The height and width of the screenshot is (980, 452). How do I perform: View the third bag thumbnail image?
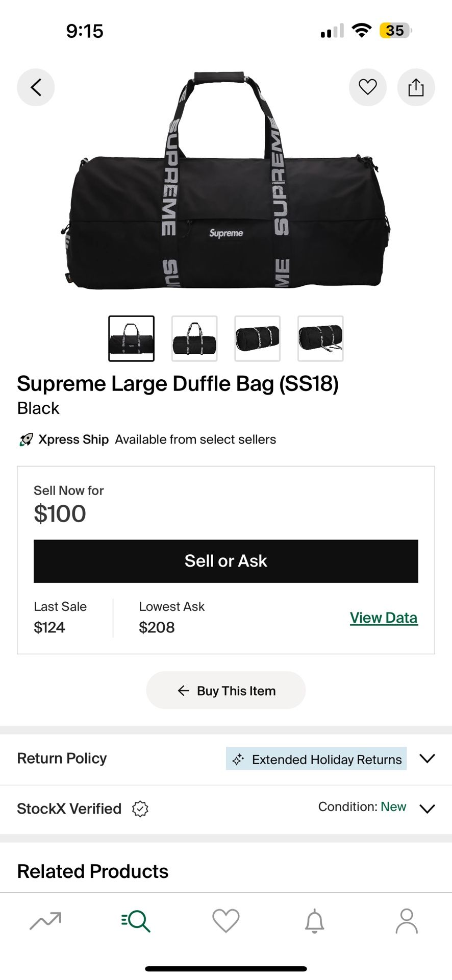pos(257,338)
